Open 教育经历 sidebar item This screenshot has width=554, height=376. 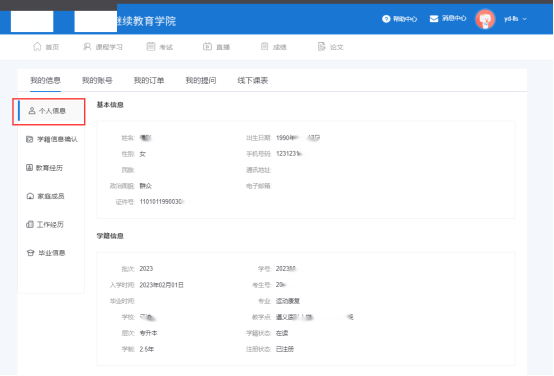[x=45, y=168]
